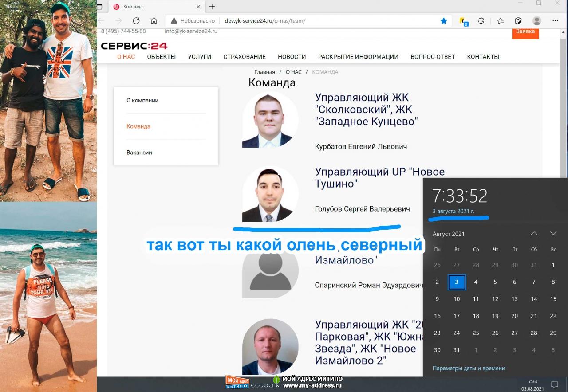Click the blue favorites star in address bar
The height and width of the screenshot is (392, 568).
[443, 21]
